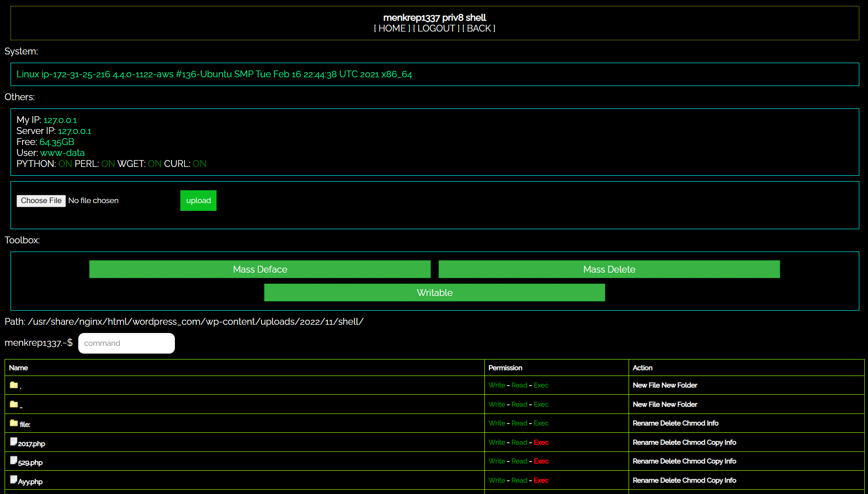The height and width of the screenshot is (494, 868).
Task: Click Rename for 529.php
Action: coord(646,461)
